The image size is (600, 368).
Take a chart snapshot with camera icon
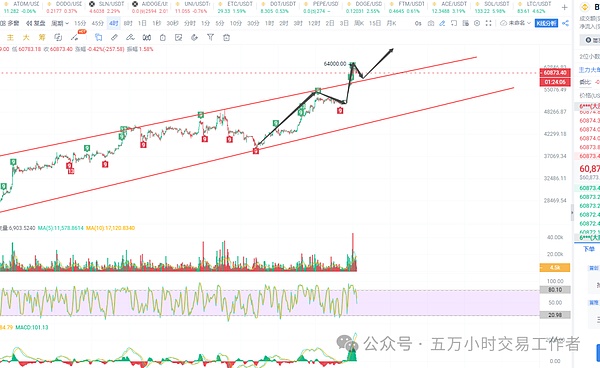point(431,23)
